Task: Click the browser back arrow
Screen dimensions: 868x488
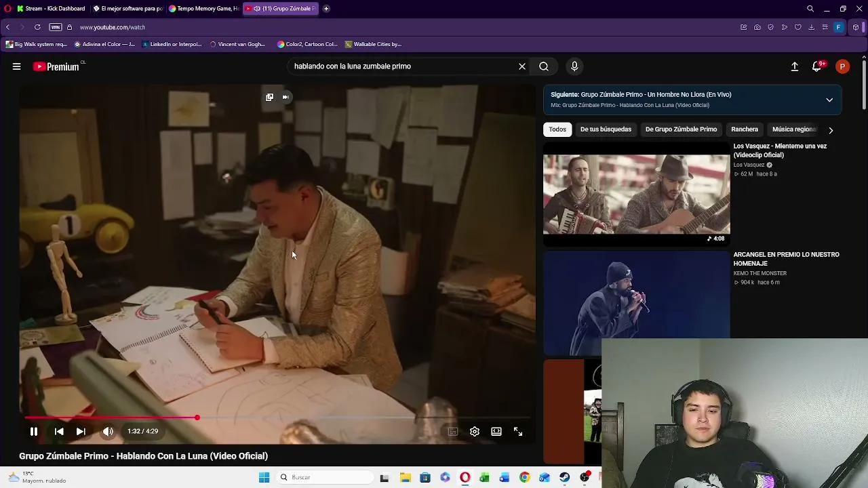Action: (x=7, y=27)
